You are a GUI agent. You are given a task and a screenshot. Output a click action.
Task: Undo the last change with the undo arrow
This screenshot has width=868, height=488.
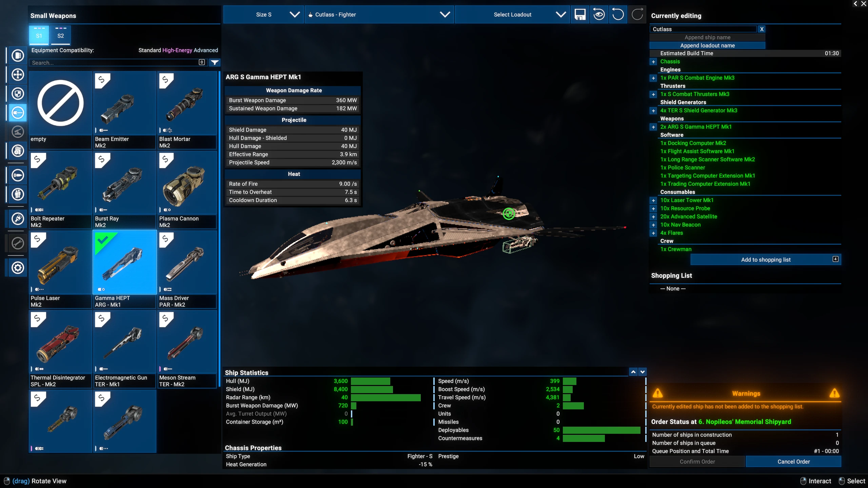(x=618, y=15)
